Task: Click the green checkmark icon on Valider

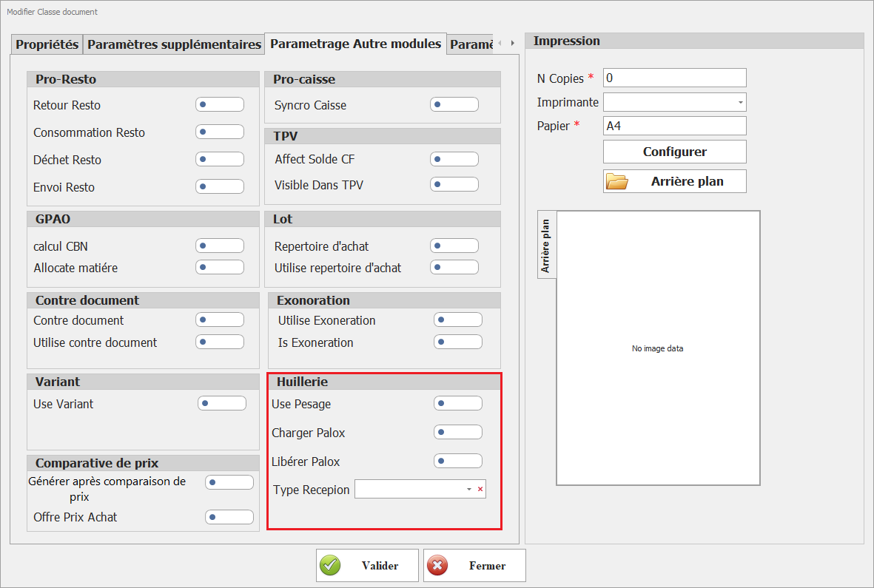Action: point(330,566)
